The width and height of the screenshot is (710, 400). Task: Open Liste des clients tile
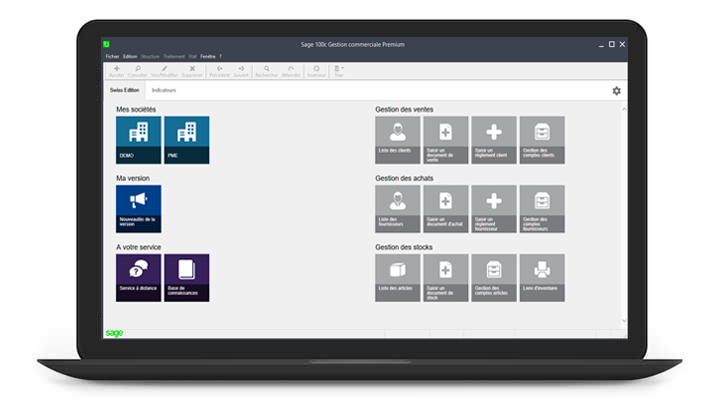coord(398,140)
